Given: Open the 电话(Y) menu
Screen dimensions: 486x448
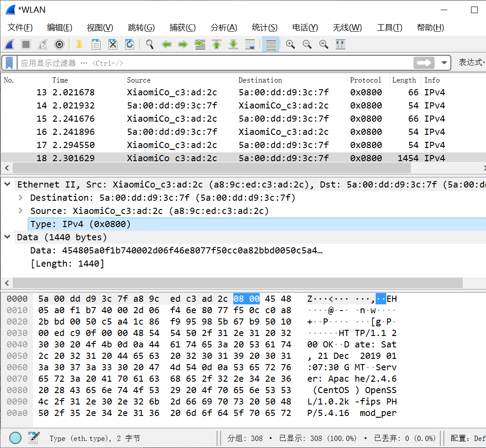Looking at the screenshot, I should click(305, 28).
